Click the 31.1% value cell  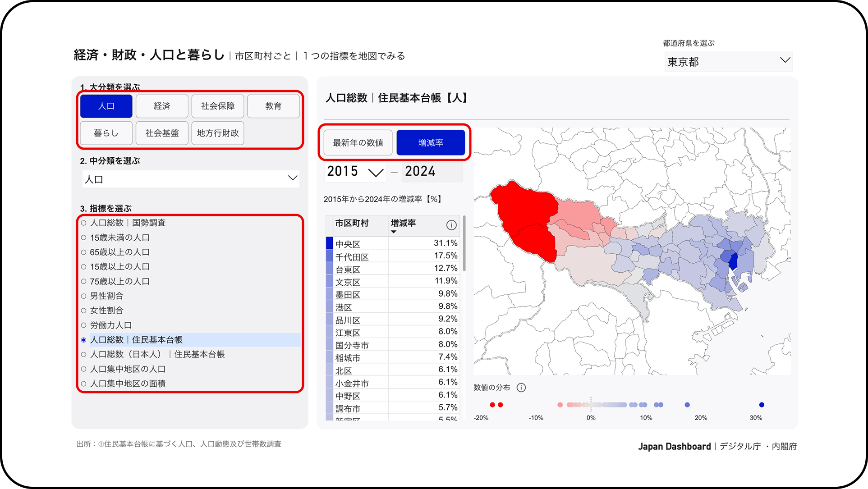424,243
